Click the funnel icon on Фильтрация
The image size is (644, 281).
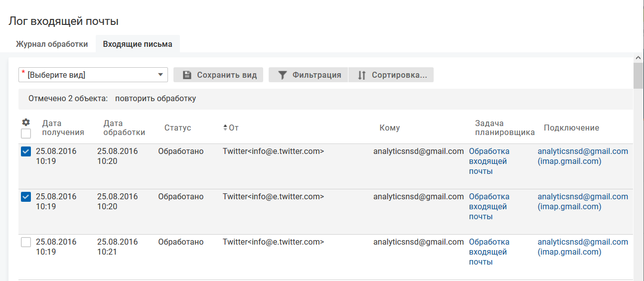click(x=282, y=75)
